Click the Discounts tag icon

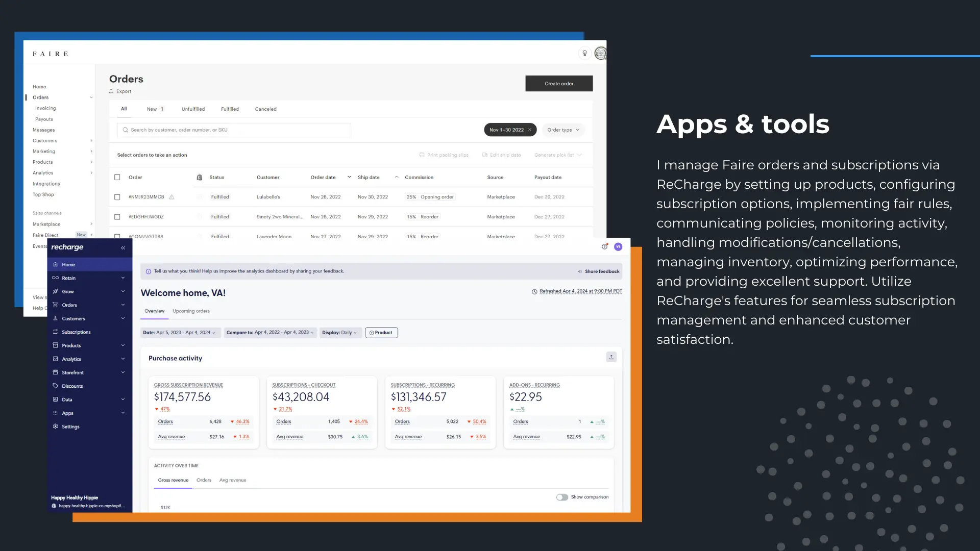coord(55,386)
